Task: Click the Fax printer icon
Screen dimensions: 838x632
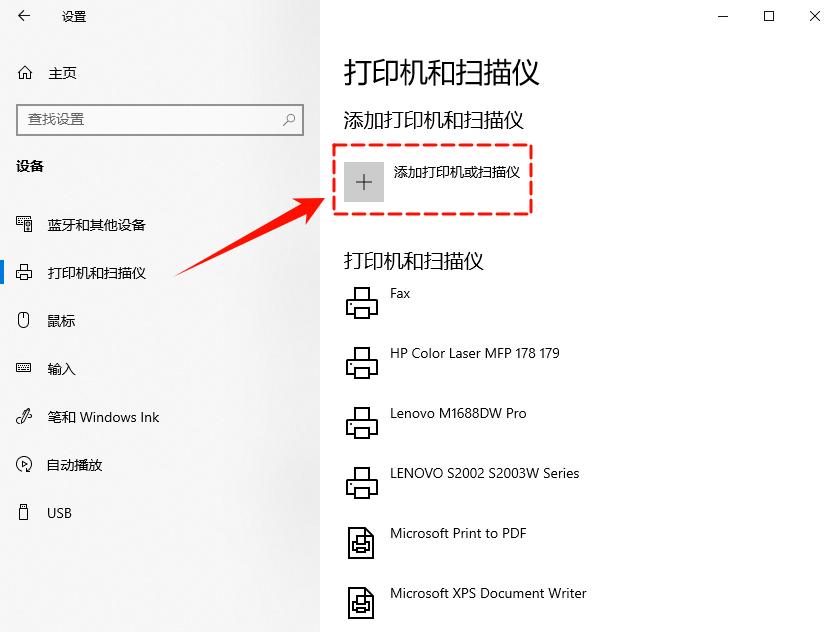Action: [361, 302]
